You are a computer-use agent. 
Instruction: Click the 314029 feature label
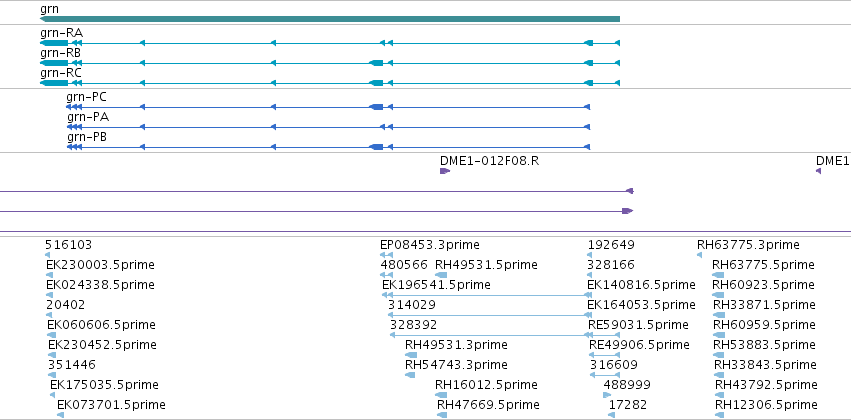[411, 305]
